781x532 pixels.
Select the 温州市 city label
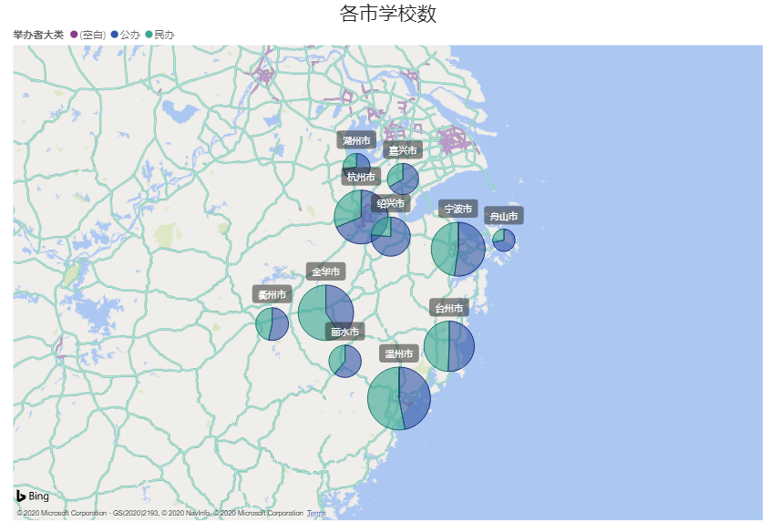(399, 353)
